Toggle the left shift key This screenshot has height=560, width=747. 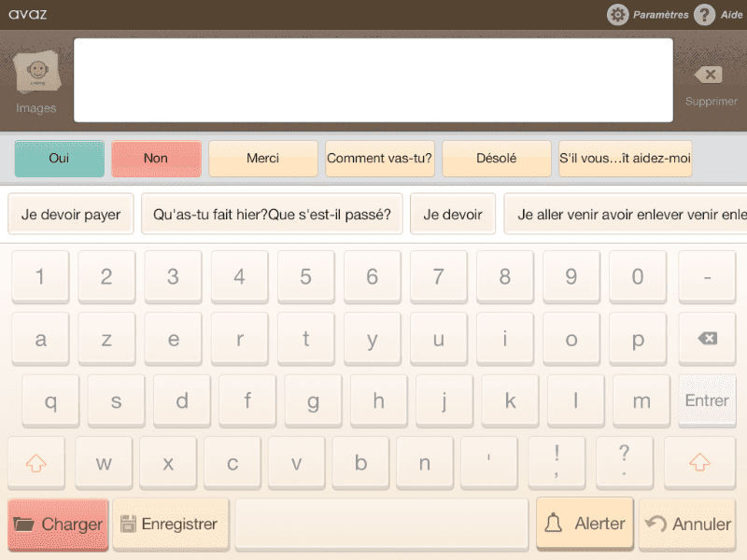tap(37, 463)
